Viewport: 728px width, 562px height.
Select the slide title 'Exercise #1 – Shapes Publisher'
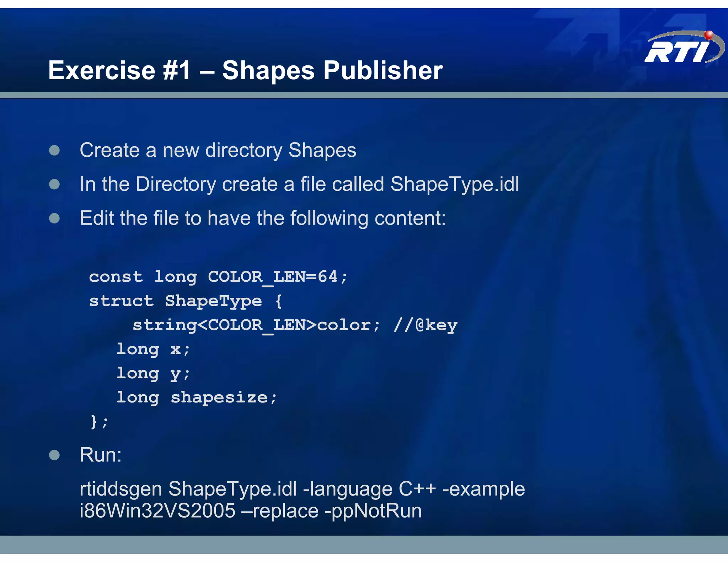245,70
